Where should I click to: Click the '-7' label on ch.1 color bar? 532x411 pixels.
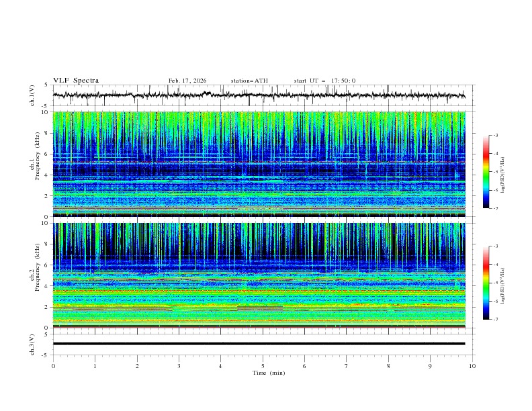pos(495,208)
